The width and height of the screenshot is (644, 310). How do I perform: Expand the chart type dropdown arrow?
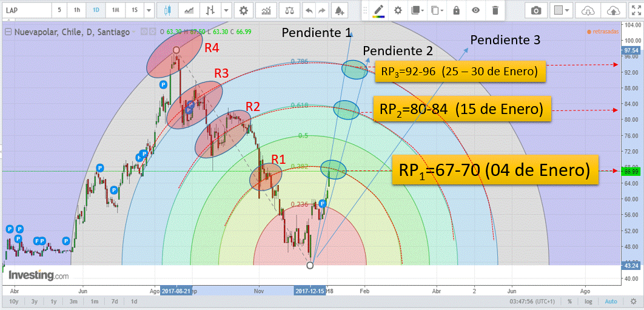[x=226, y=10]
